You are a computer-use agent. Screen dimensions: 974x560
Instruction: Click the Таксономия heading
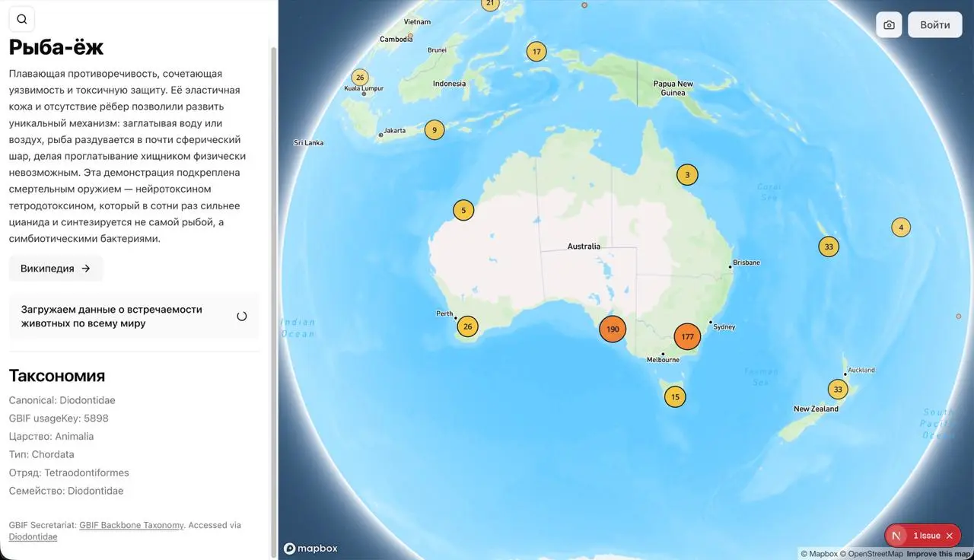[x=57, y=376]
